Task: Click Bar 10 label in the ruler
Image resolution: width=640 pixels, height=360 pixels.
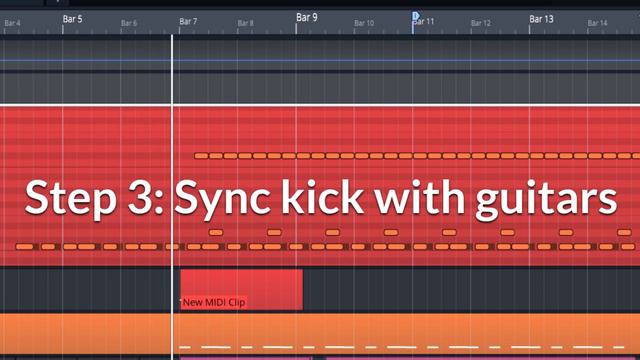Action: pyautogui.click(x=364, y=23)
